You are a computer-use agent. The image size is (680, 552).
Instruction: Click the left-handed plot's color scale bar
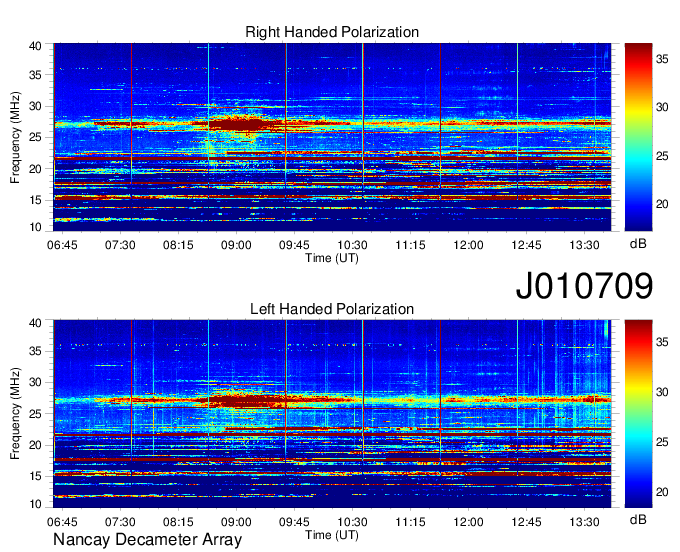638,414
